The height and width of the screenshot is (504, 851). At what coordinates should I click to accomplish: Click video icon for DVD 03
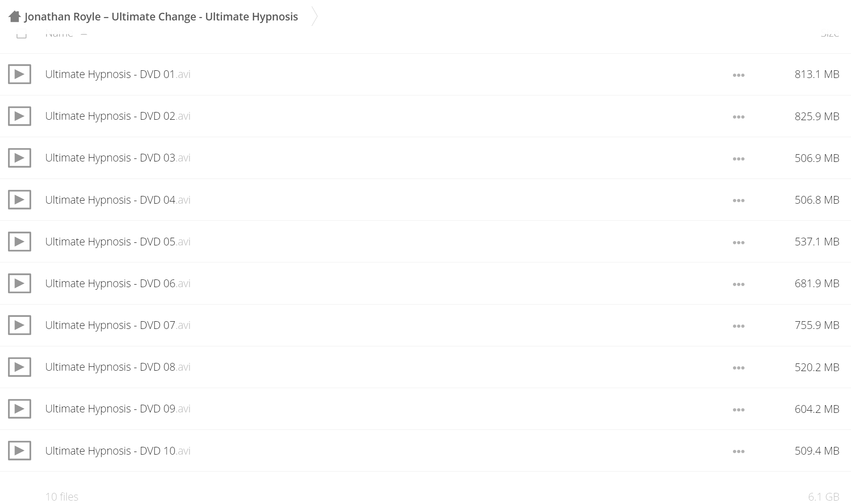coord(20,158)
